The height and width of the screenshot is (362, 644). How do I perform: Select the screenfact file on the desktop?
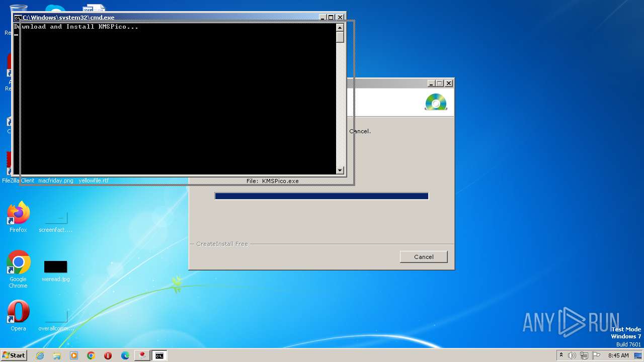pos(56,222)
